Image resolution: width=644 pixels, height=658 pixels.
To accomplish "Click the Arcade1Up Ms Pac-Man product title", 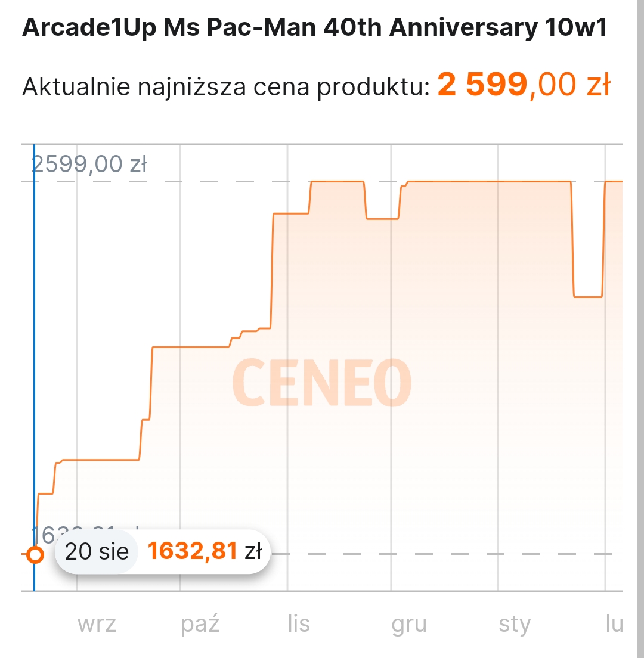I will [x=314, y=29].
